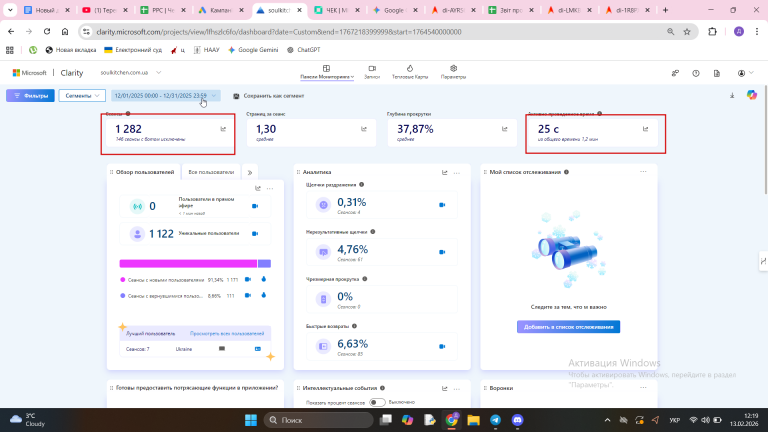This screenshot has height=432, width=768.
Task: Expand user overview tabs chevron
Action: coord(250,172)
